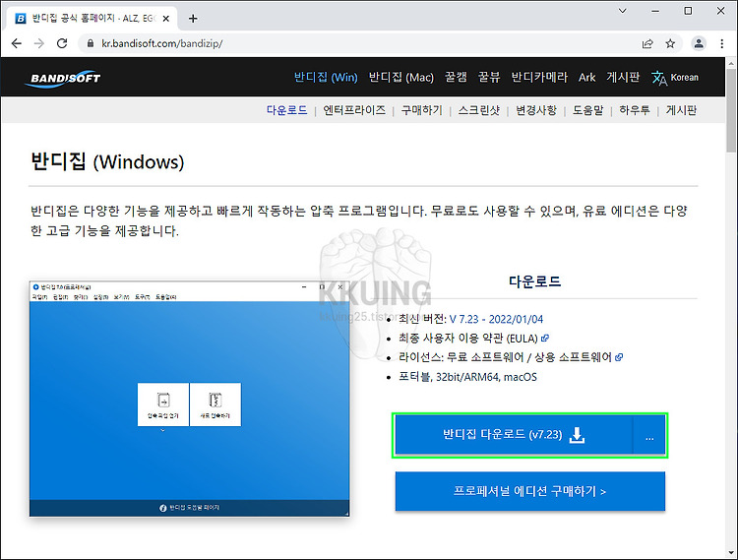The image size is (738, 560).
Task: Open 게시판 in top black navigation
Action: (623, 77)
